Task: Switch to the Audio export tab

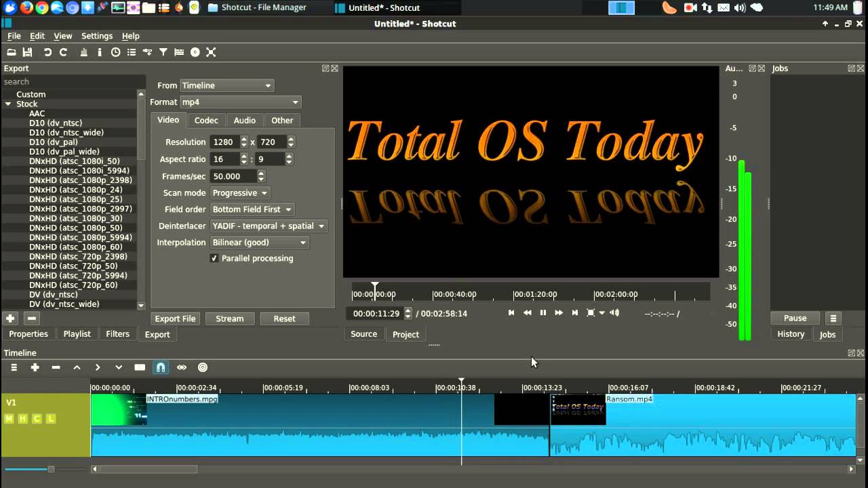Action: [245, 121]
